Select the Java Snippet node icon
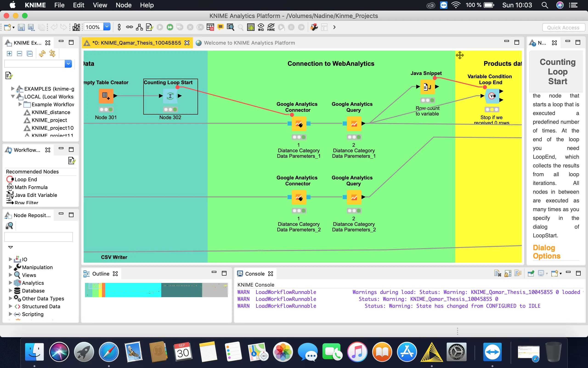This screenshot has height=368, width=588. pos(427,87)
